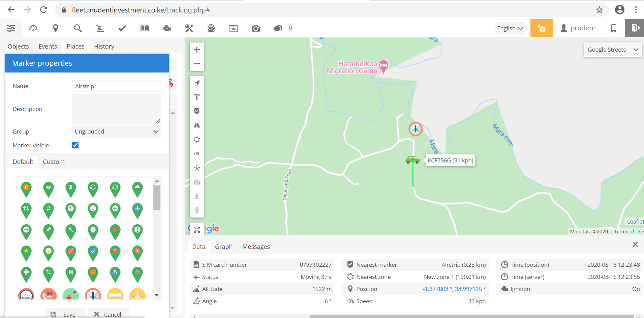Screen dimensions: 644x318
Task: Click in the marker Name input field
Action: (x=117, y=86)
